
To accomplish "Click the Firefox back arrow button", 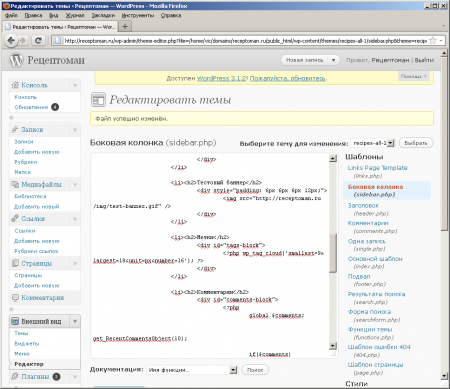I will pyautogui.click(x=11, y=40).
